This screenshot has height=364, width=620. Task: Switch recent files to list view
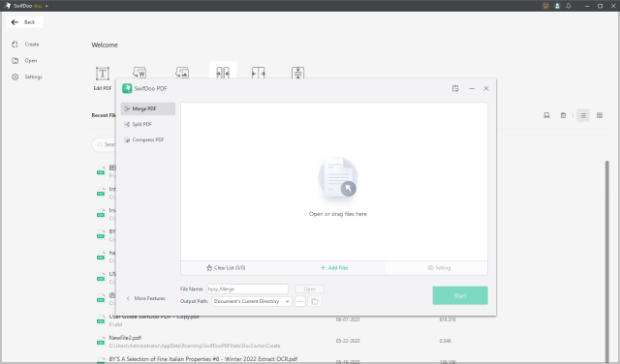pyautogui.click(x=583, y=115)
